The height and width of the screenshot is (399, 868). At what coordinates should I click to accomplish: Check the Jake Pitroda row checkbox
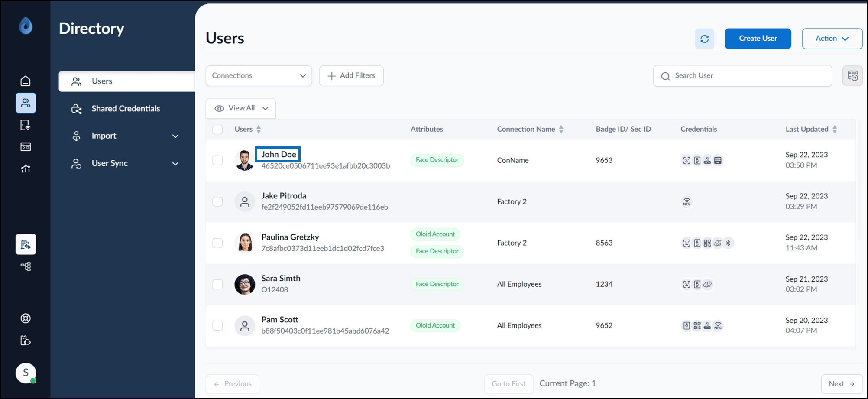(217, 202)
